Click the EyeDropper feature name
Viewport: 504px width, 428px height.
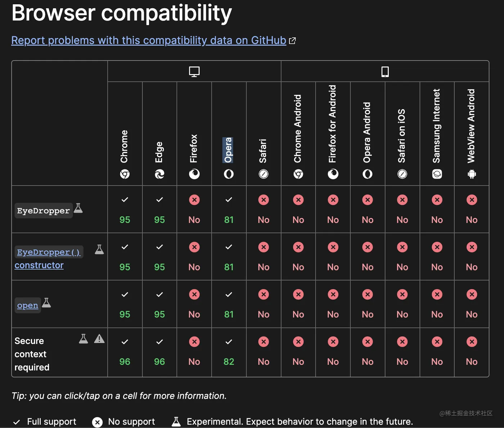44,211
